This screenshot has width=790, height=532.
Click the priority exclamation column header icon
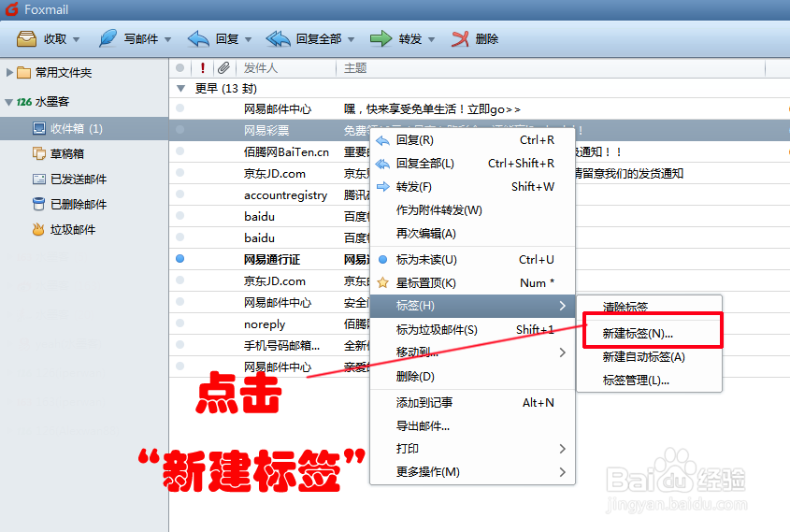[x=203, y=67]
